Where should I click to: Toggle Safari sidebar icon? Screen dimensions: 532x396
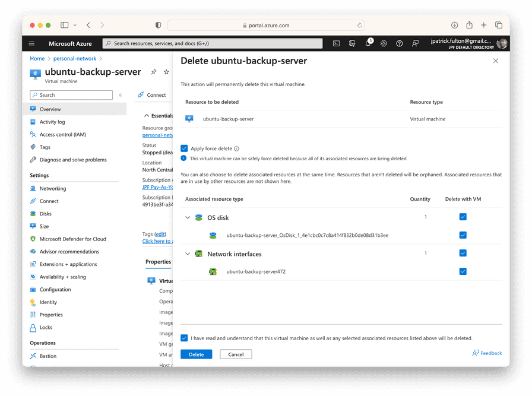click(65, 25)
